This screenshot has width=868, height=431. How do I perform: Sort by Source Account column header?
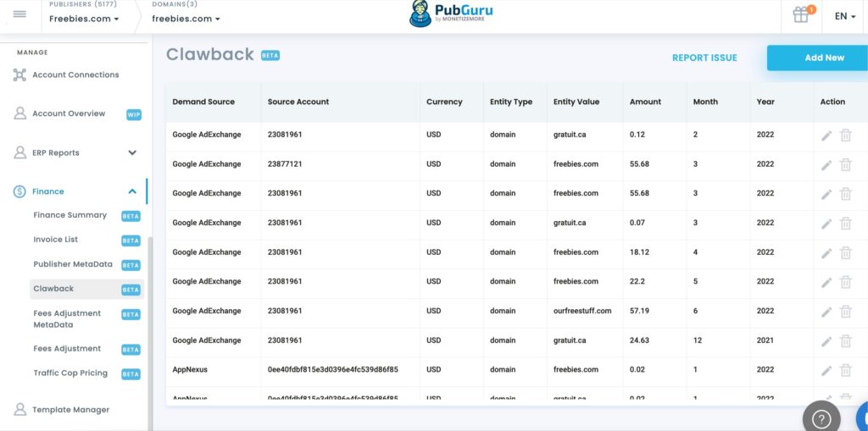point(298,102)
